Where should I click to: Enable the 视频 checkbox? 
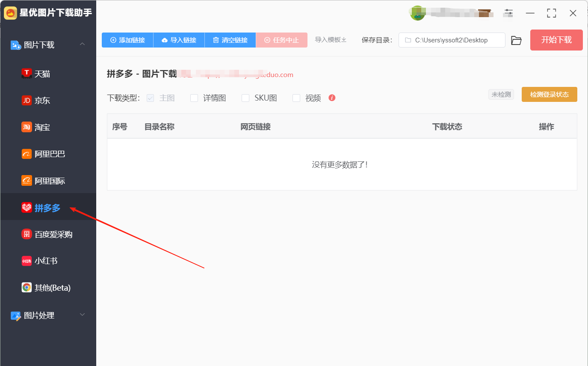(296, 98)
